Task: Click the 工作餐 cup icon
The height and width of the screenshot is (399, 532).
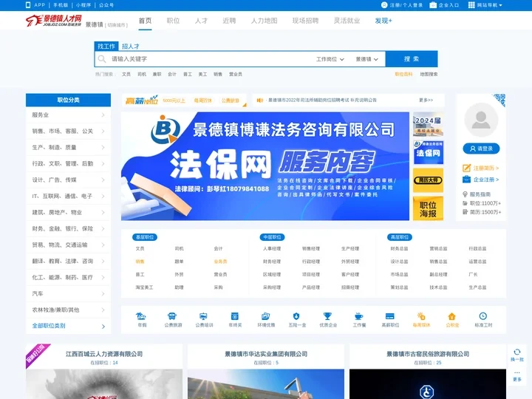Action: [358, 316]
